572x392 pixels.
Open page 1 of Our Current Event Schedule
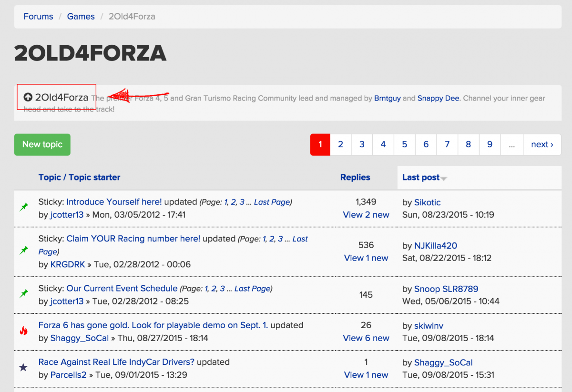tap(206, 288)
